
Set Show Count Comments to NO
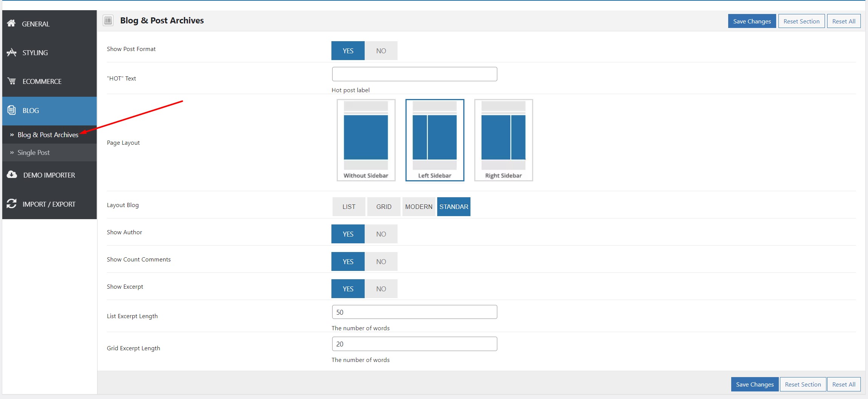381,261
